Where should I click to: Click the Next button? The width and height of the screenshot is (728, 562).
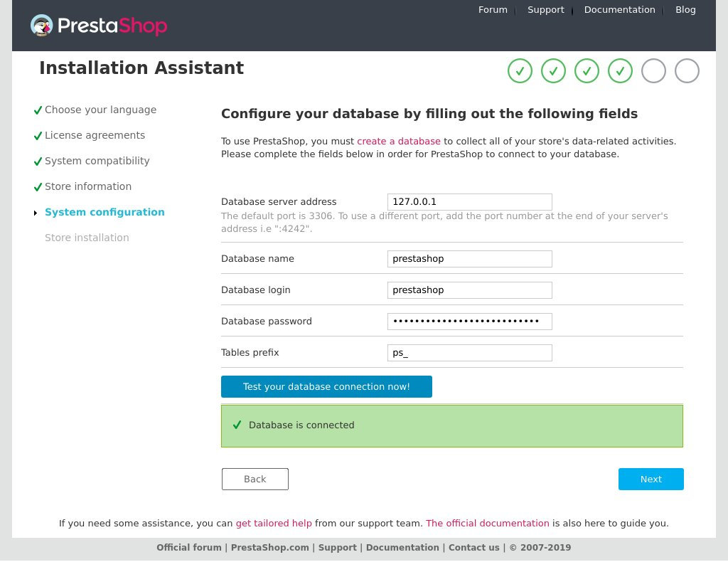(x=651, y=479)
